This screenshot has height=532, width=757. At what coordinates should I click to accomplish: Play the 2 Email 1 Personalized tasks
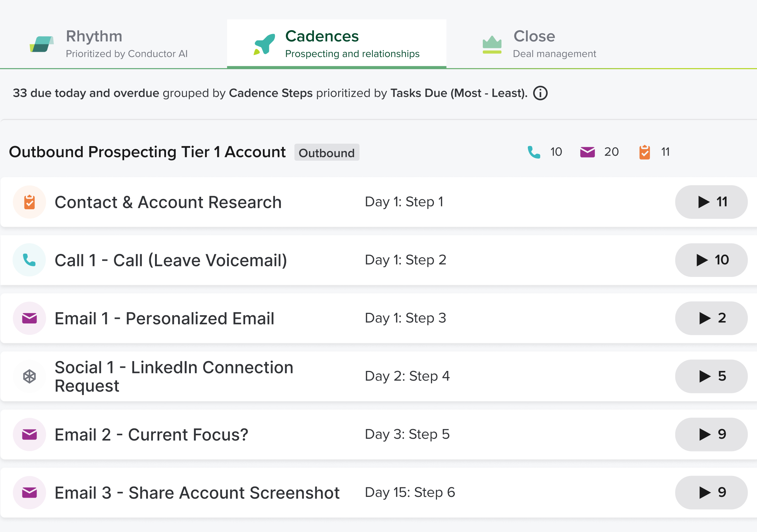(711, 318)
